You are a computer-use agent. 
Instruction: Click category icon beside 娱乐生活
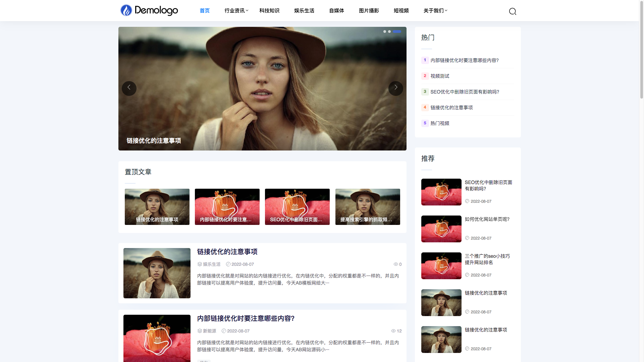pos(200,264)
